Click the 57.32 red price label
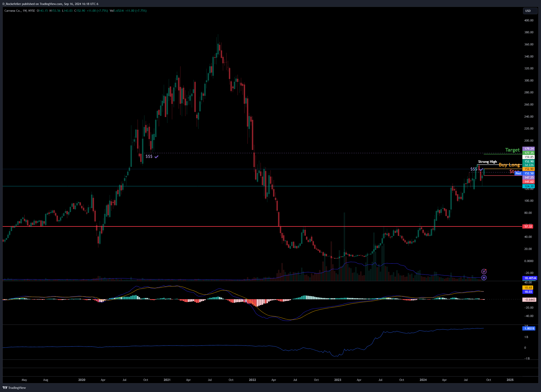Image resolution: width=541 pixels, height=392 pixels. pos(528,226)
